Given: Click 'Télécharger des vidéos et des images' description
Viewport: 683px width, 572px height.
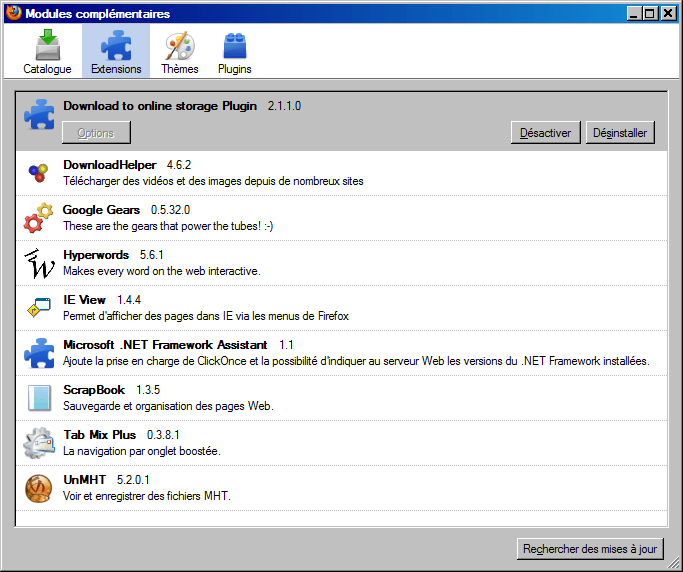Looking at the screenshot, I should [x=213, y=181].
